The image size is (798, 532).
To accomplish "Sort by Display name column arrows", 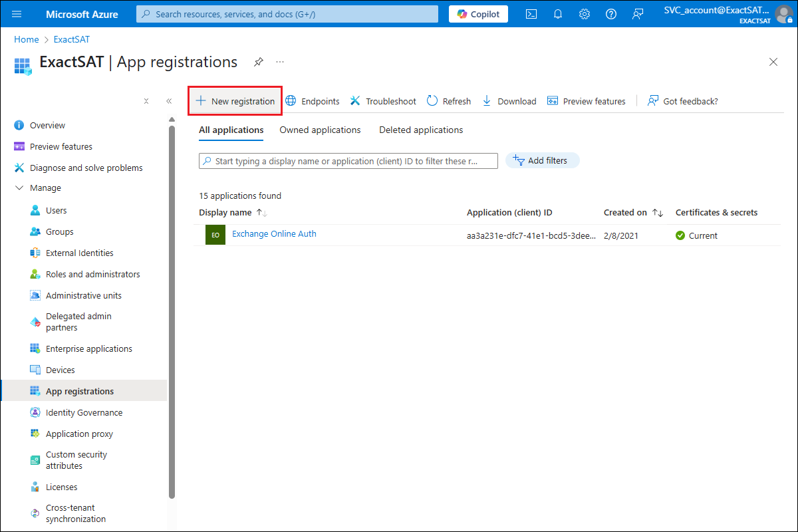I will [261, 213].
